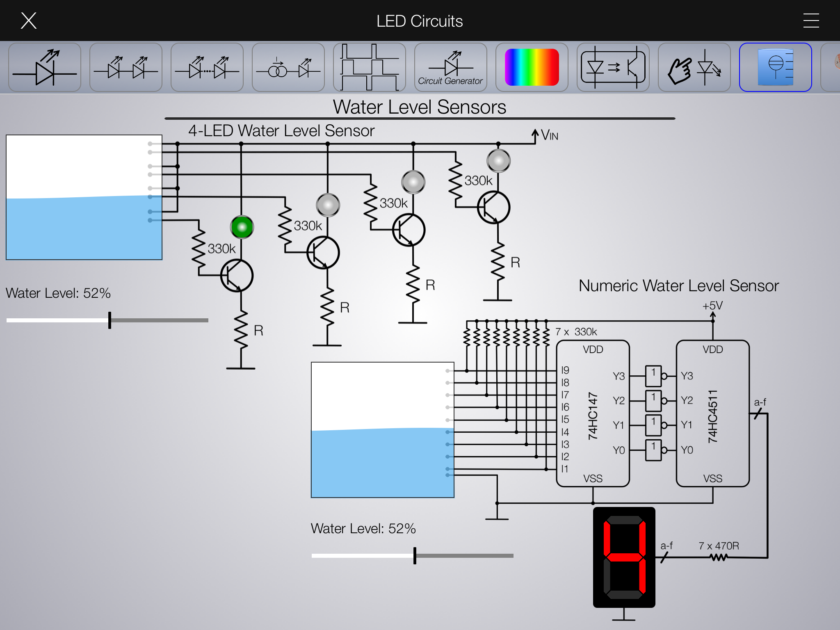This screenshot has height=630, width=840.
Task: Open the Circuit Generator tool
Action: coord(451,67)
